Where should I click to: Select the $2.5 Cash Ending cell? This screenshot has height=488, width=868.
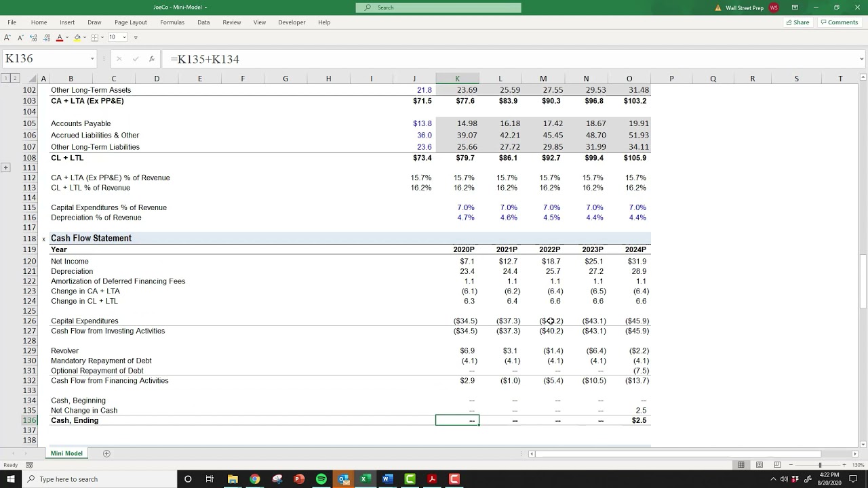(629, 420)
